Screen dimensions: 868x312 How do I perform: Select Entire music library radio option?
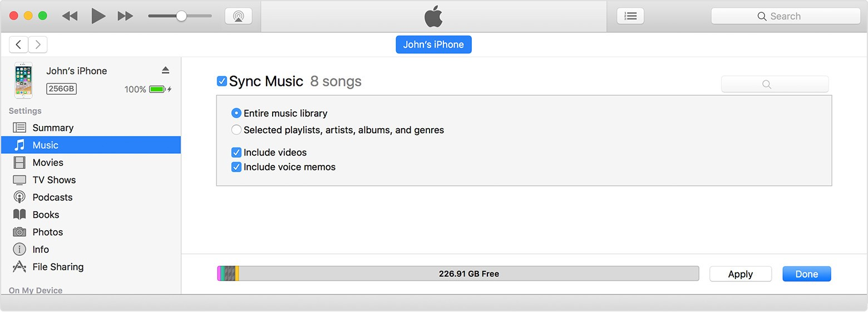point(236,113)
